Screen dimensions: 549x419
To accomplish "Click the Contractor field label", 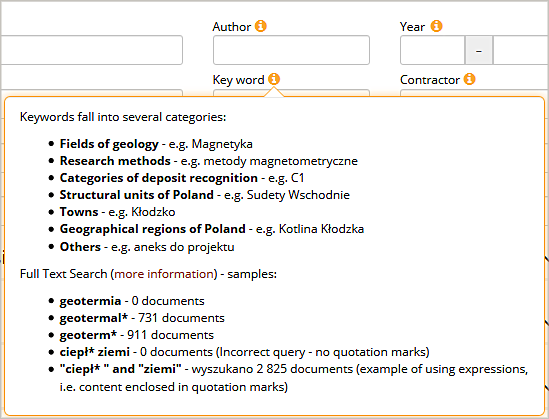I will (x=430, y=80).
